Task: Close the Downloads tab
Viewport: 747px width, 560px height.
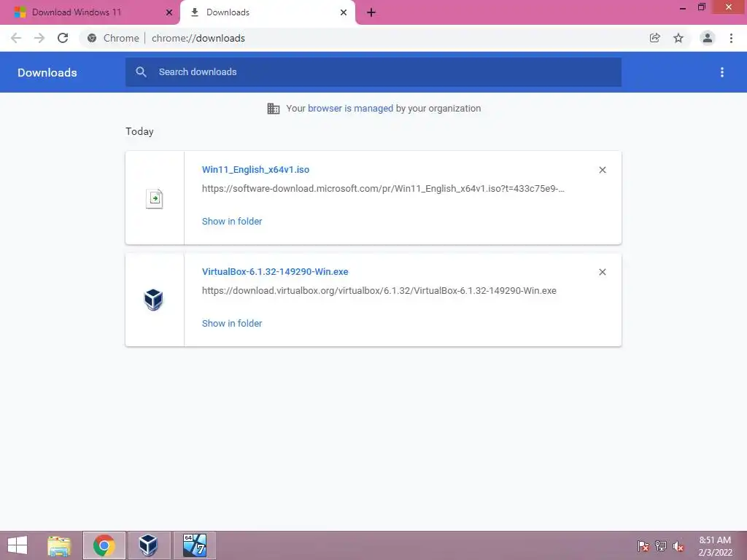Action: pos(344,12)
